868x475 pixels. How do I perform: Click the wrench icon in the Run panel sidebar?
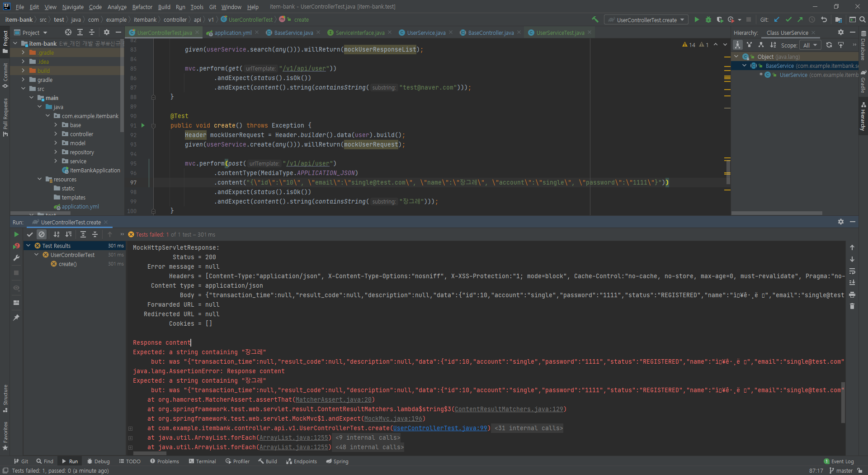point(16,258)
